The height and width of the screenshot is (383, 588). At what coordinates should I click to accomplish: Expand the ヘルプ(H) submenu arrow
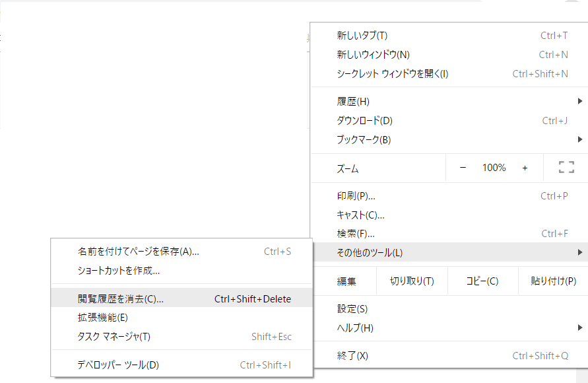click(x=579, y=328)
